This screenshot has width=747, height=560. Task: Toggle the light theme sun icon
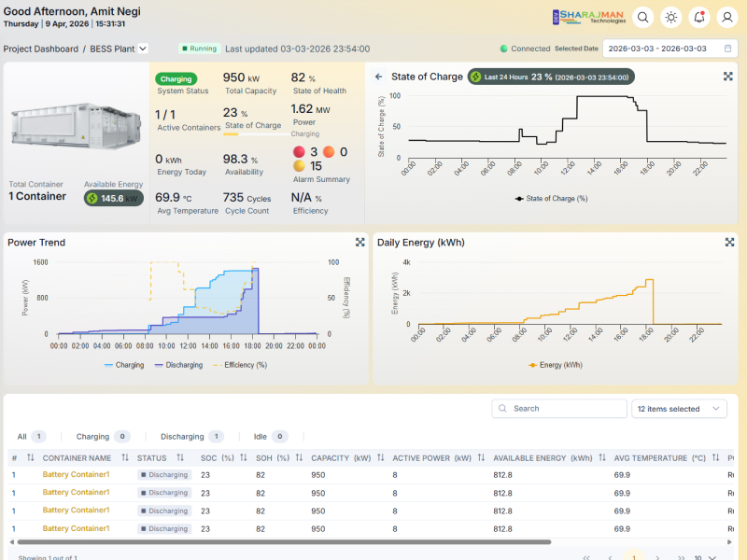(670, 17)
